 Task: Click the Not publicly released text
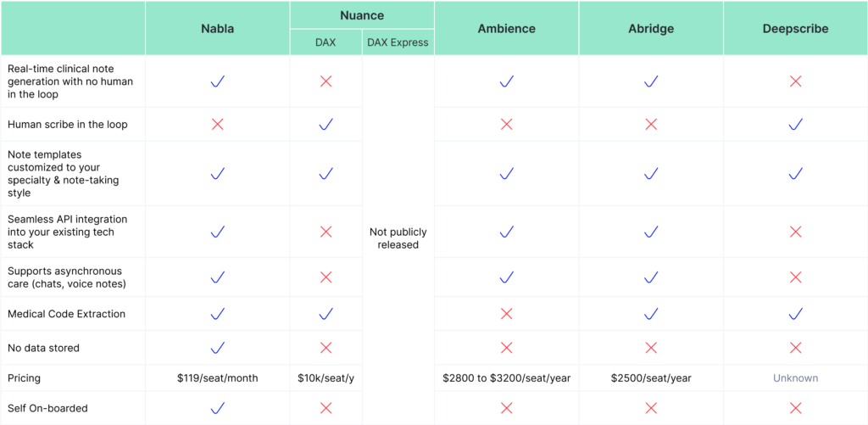[x=398, y=238]
